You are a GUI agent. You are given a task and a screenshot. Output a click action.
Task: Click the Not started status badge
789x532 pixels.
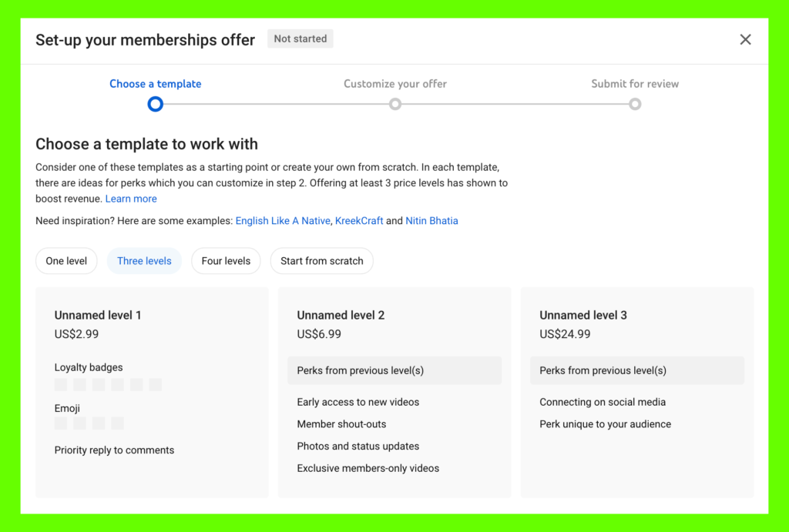(x=300, y=39)
